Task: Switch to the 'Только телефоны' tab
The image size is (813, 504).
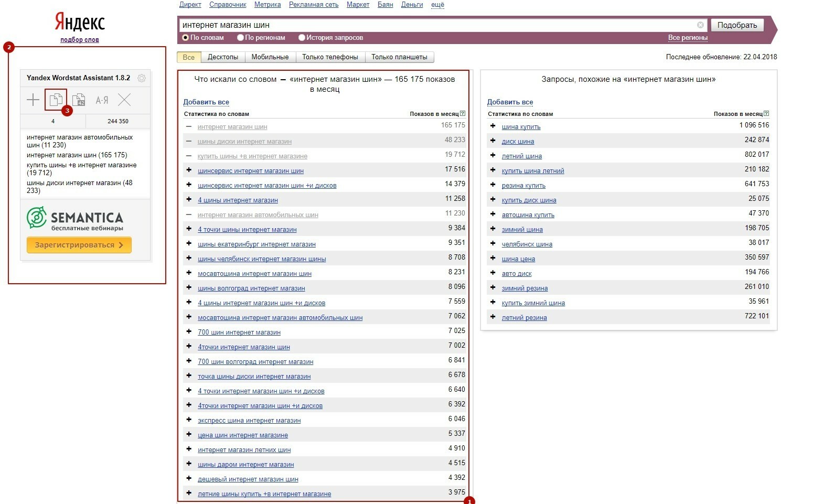Action: [x=330, y=57]
